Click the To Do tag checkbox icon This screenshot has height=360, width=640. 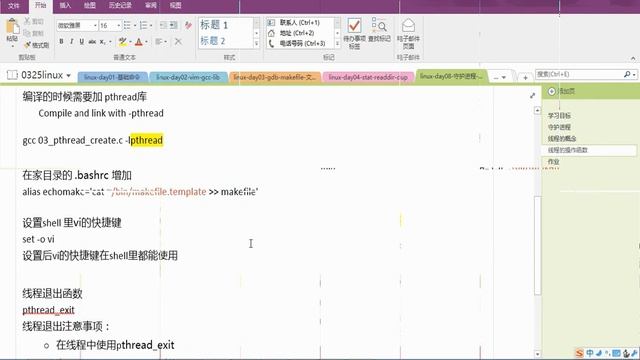coord(354,26)
